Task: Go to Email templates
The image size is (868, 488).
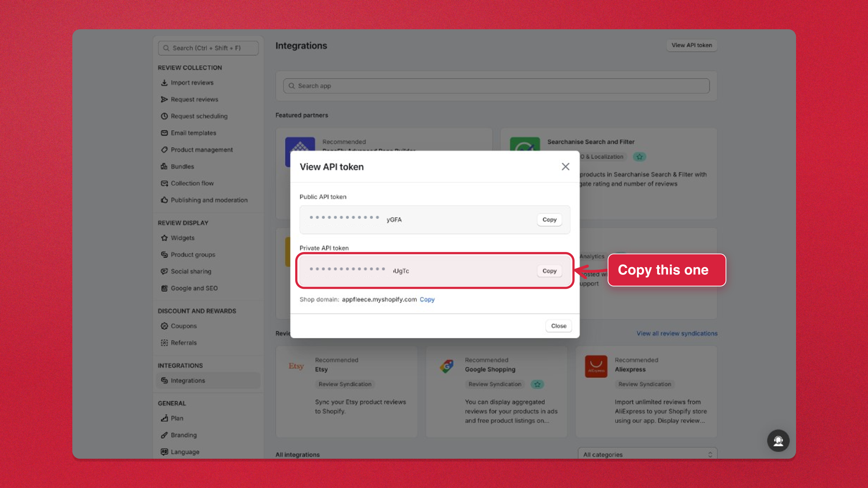Action: pos(193,133)
